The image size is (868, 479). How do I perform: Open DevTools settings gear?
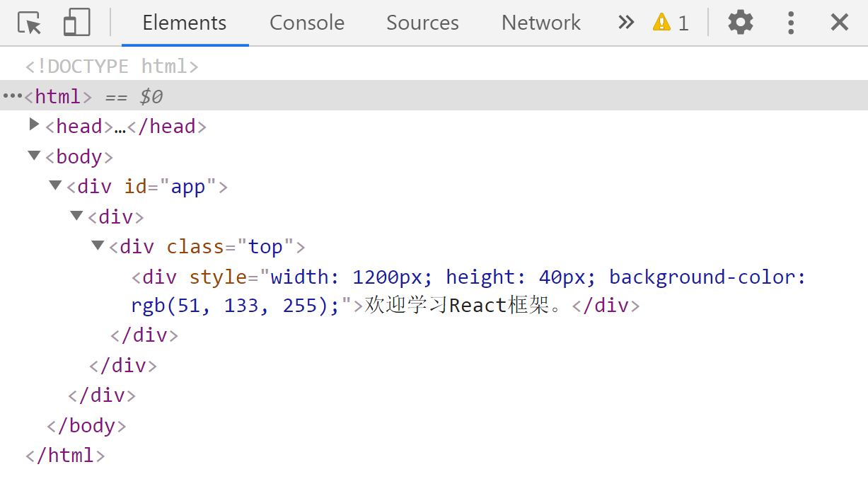coord(740,22)
